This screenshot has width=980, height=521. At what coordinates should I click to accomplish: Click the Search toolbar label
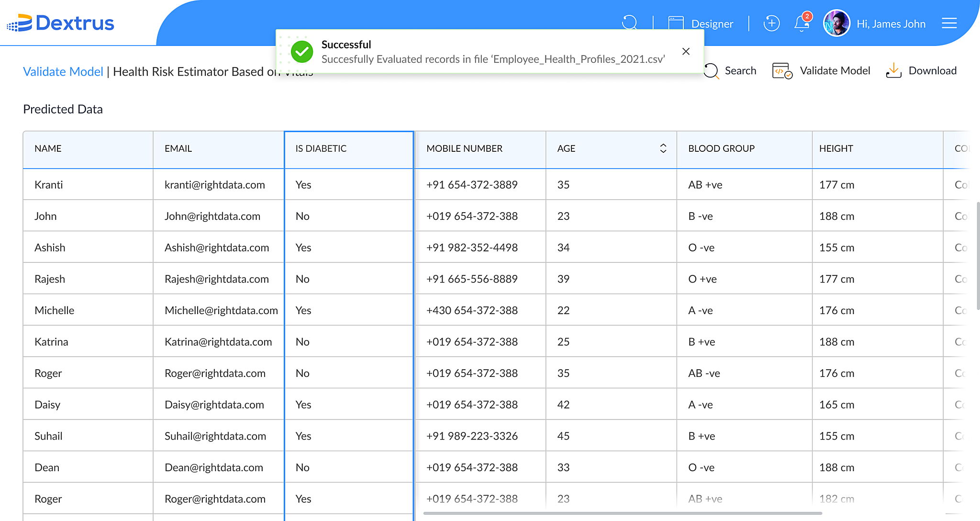coord(741,70)
